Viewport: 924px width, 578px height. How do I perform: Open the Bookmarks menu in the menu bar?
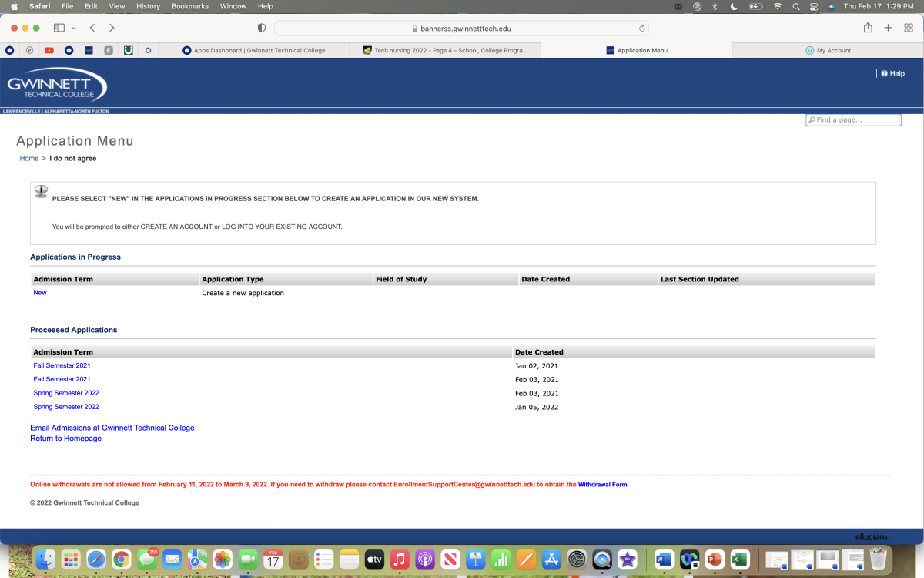pyautogui.click(x=189, y=6)
